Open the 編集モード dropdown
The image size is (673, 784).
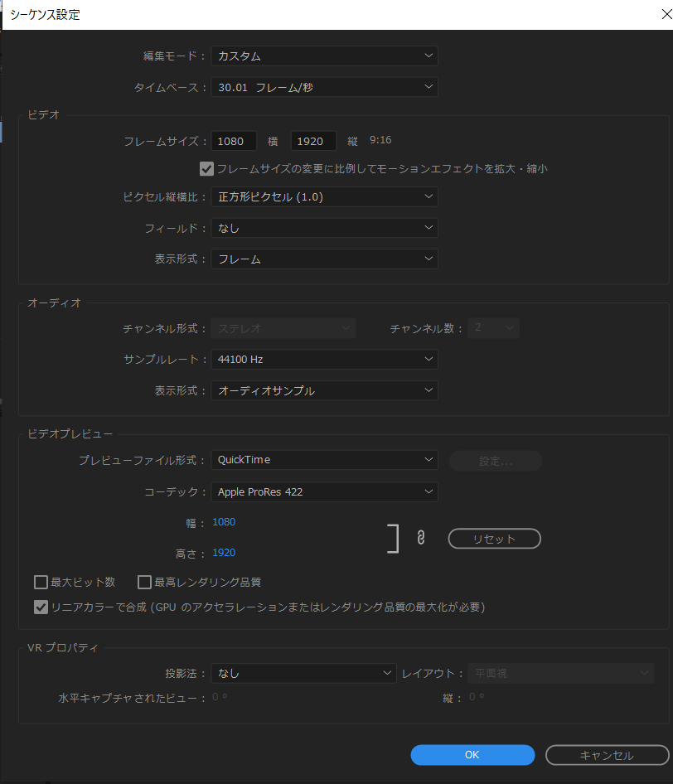pyautogui.click(x=324, y=56)
